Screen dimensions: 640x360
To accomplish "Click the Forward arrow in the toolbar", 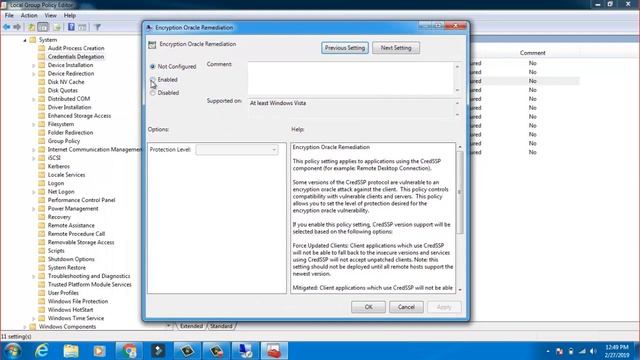I will [x=17, y=27].
